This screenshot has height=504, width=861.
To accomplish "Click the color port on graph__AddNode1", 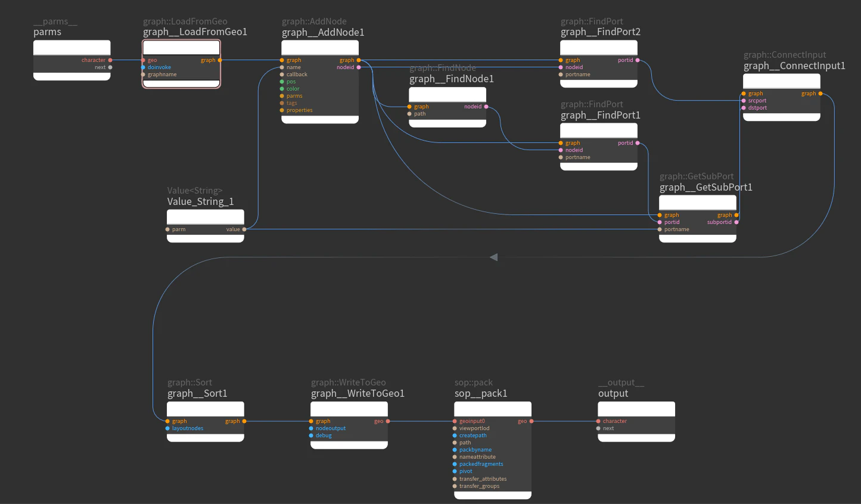I will [x=282, y=89].
